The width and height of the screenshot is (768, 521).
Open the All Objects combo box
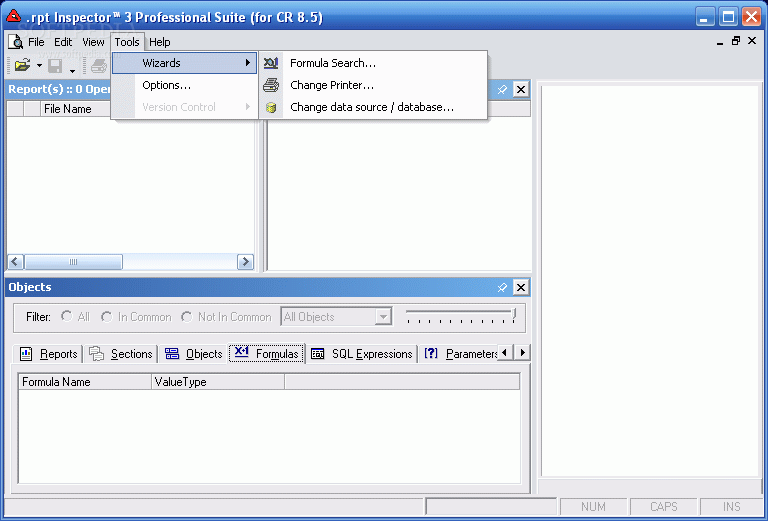tap(336, 317)
